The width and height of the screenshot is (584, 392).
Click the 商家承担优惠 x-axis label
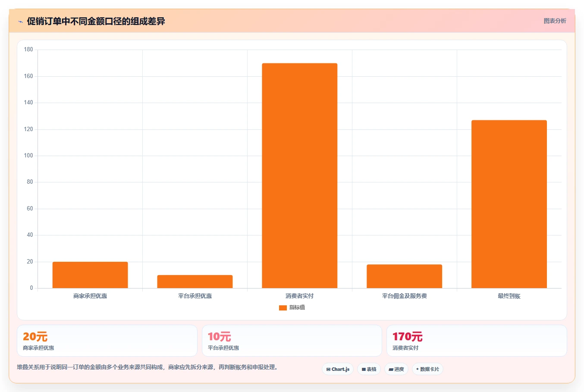[90, 296]
